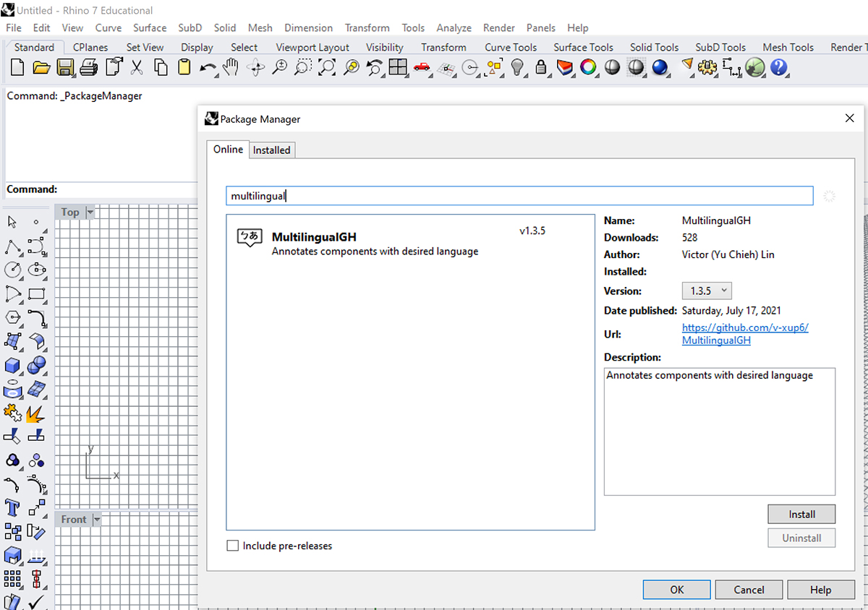Click the Save floppy disk icon
The height and width of the screenshot is (610, 868).
[x=65, y=68]
